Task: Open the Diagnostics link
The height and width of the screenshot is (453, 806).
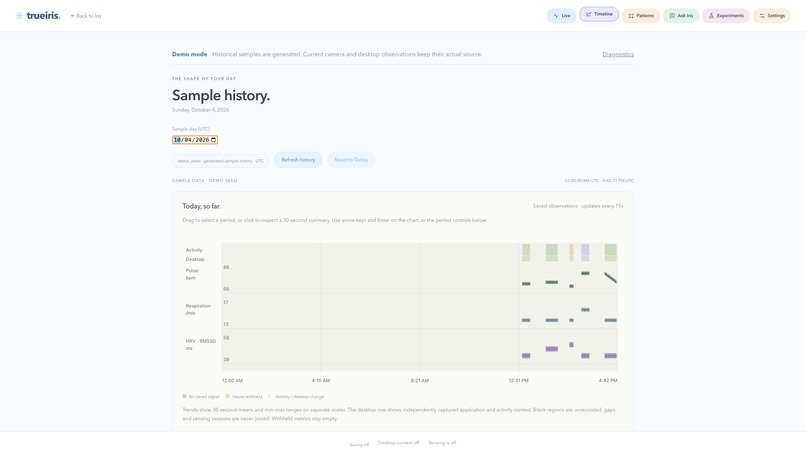Action: 618,54
